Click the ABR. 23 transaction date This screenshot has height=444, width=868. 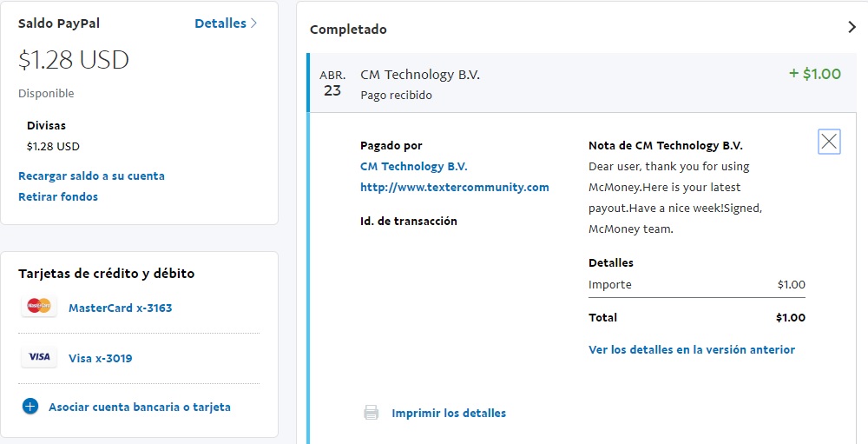tap(332, 83)
